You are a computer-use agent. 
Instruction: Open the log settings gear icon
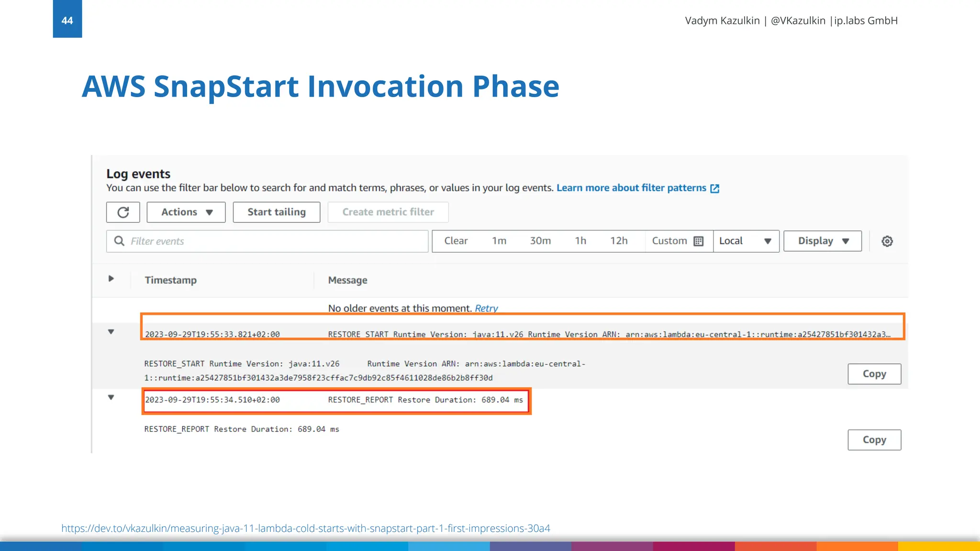(x=887, y=241)
